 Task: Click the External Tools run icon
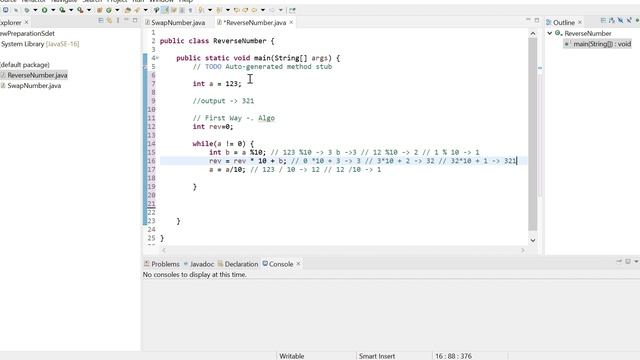point(80,10)
